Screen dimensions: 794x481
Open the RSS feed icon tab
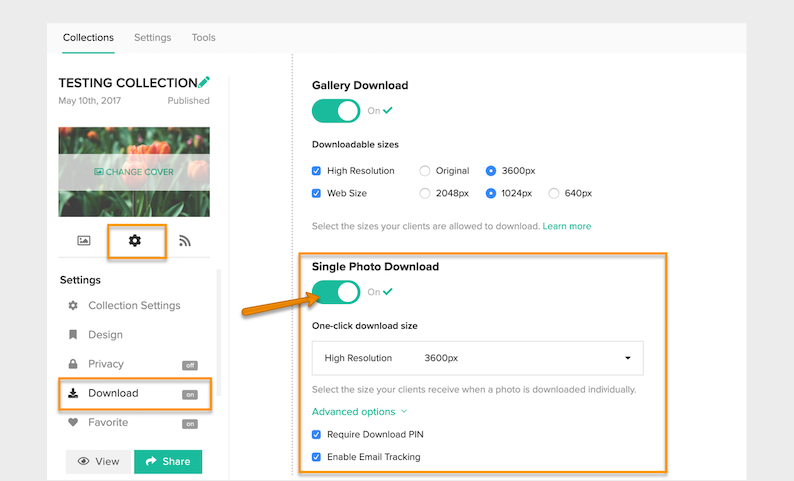(x=185, y=241)
